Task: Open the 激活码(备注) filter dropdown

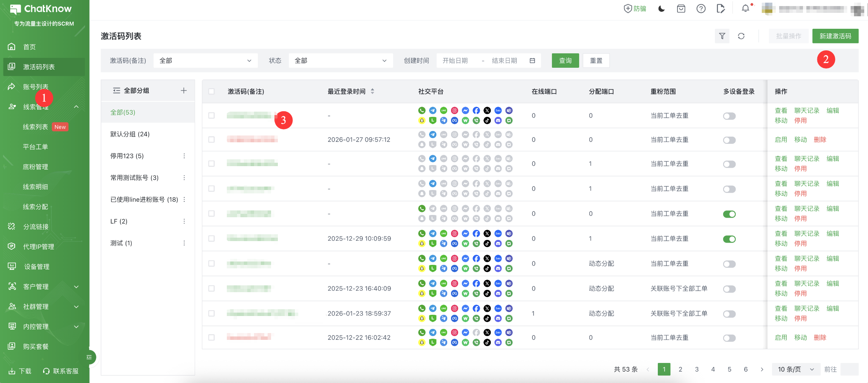Action: click(x=205, y=61)
